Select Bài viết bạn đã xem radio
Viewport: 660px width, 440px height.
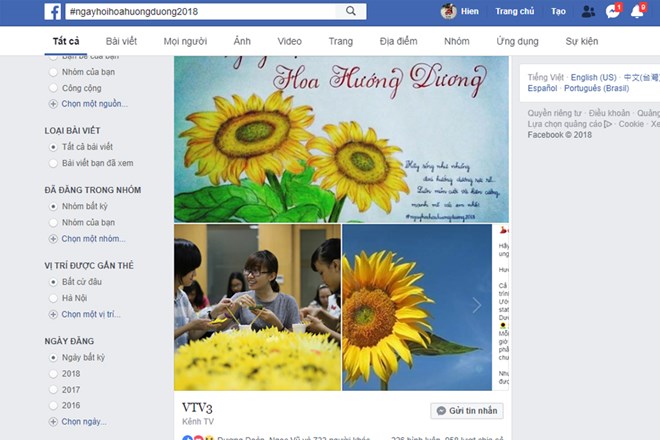53,163
